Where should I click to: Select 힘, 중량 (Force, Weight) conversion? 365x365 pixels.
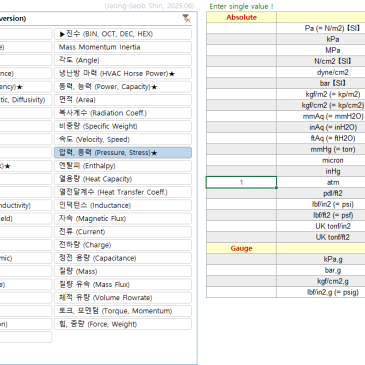click(x=123, y=324)
